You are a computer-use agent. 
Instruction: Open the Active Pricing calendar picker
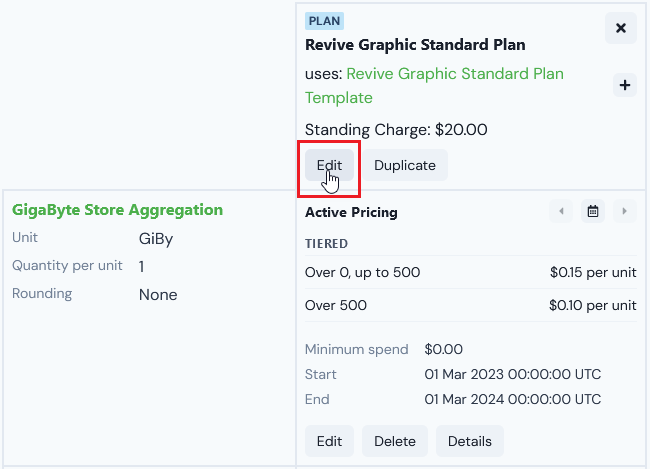[x=593, y=211]
